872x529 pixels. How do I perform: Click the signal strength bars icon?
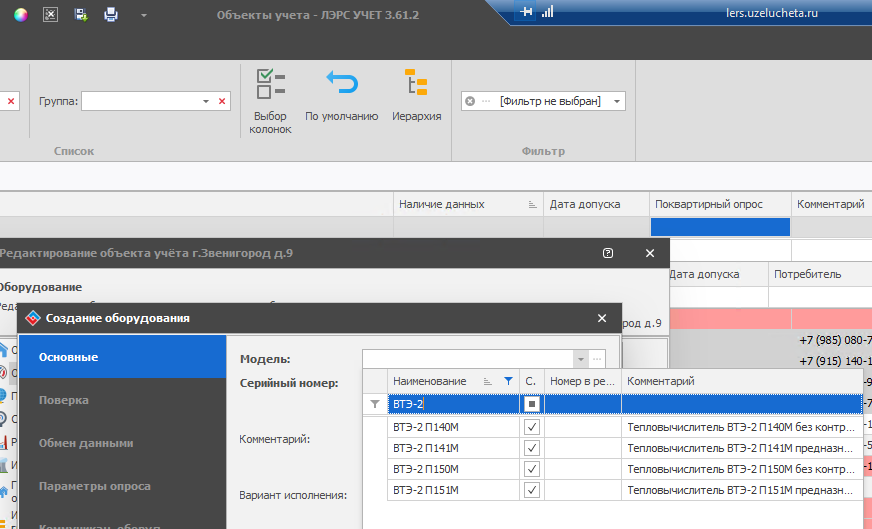pos(548,11)
